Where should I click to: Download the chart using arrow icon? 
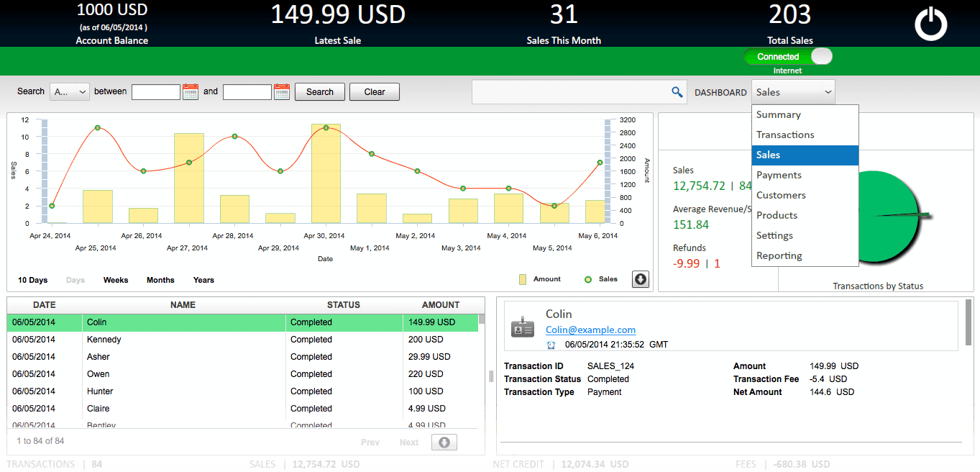click(640, 279)
